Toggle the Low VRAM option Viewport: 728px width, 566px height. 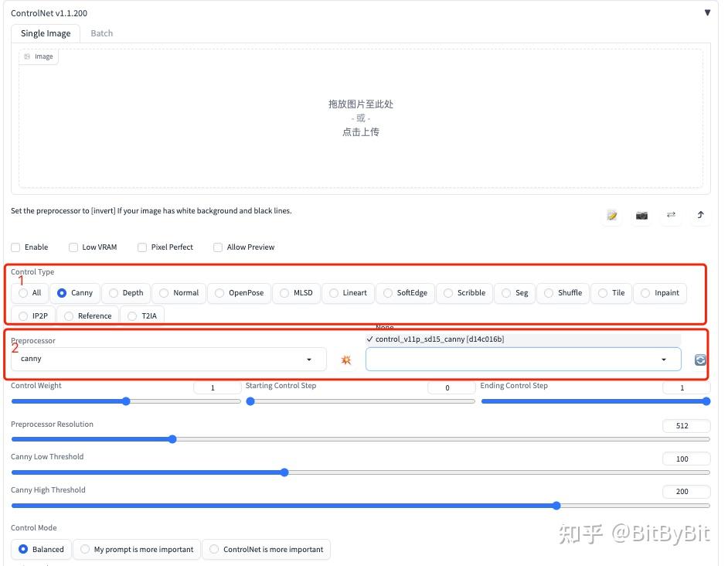tap(72, 247)
